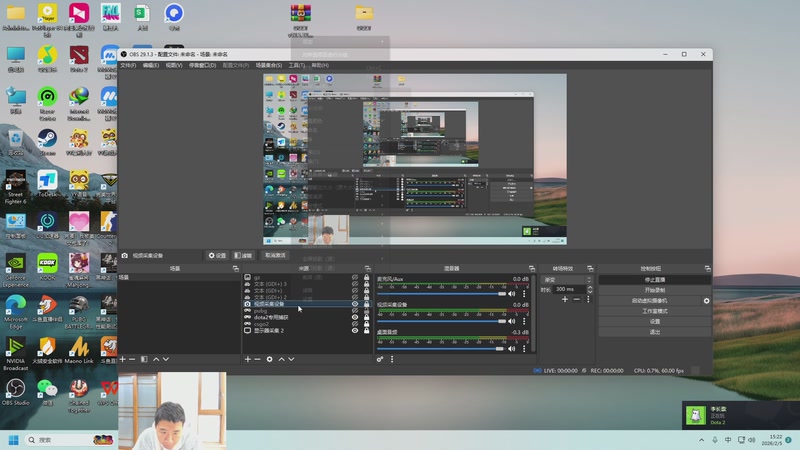Mute the 麦克风/Aux speaker icon
Image resolution: width=800 pixels, height=450 pixels.
point(512,294)
